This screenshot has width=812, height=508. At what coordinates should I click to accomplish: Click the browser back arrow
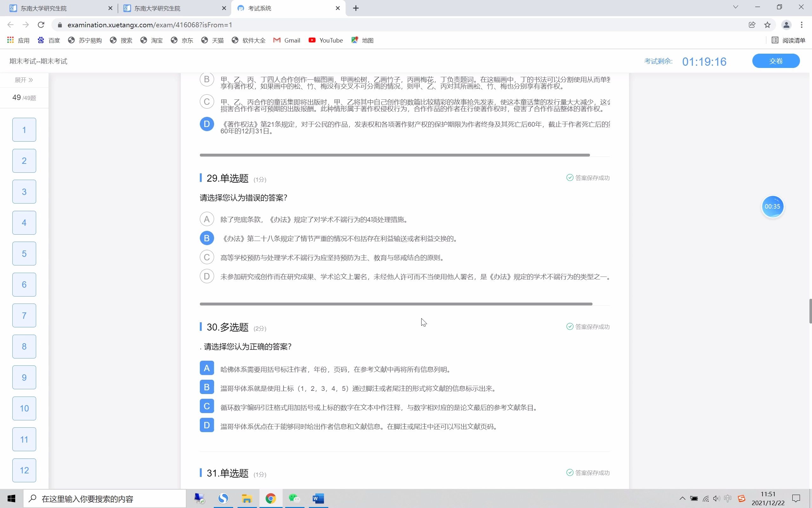10,25
